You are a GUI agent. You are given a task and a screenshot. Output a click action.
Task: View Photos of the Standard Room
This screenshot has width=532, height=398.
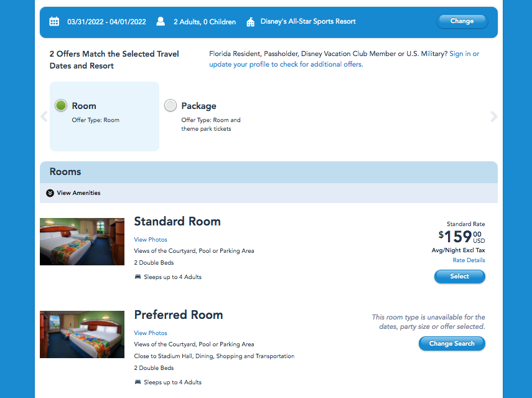pyautogui.click(x=151, y=240)
